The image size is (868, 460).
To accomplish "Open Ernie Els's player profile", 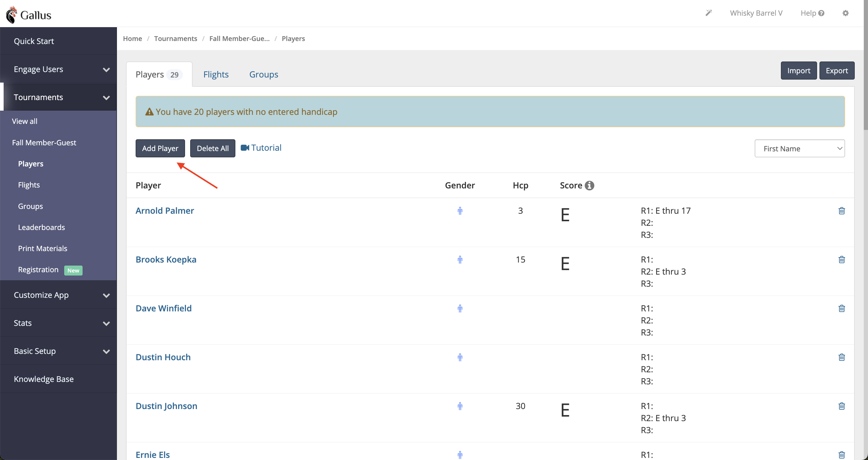I will 153,455.
